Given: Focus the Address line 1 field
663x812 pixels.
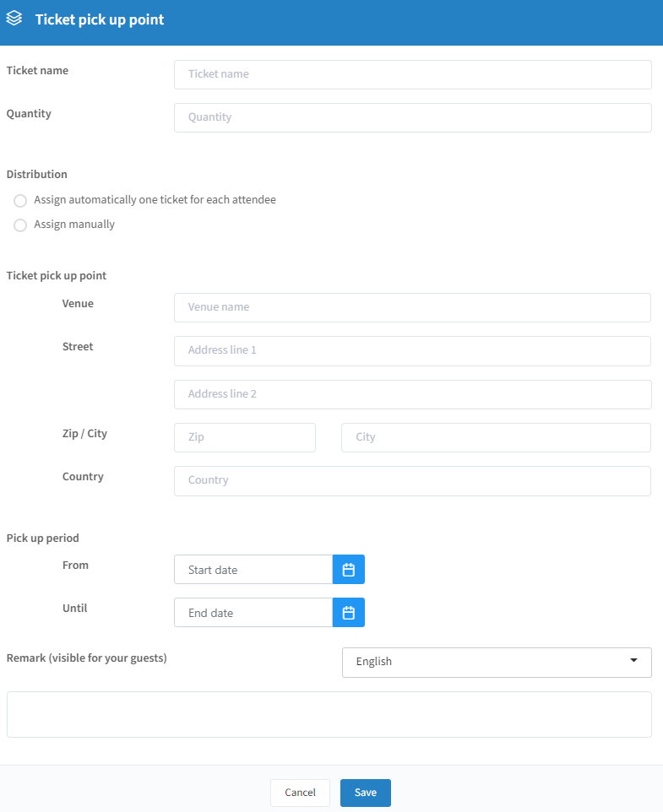Looking at the screenshot, I should 412,350.
